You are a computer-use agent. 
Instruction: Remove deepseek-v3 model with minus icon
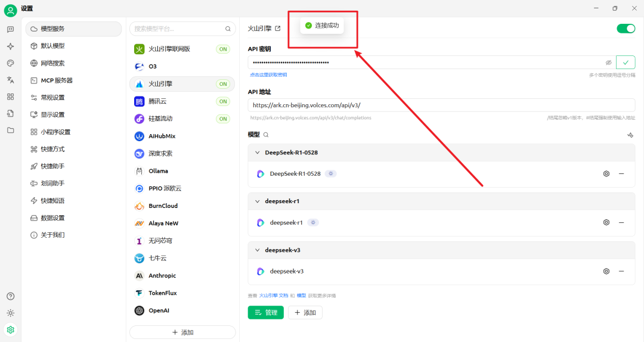[621, 271]
